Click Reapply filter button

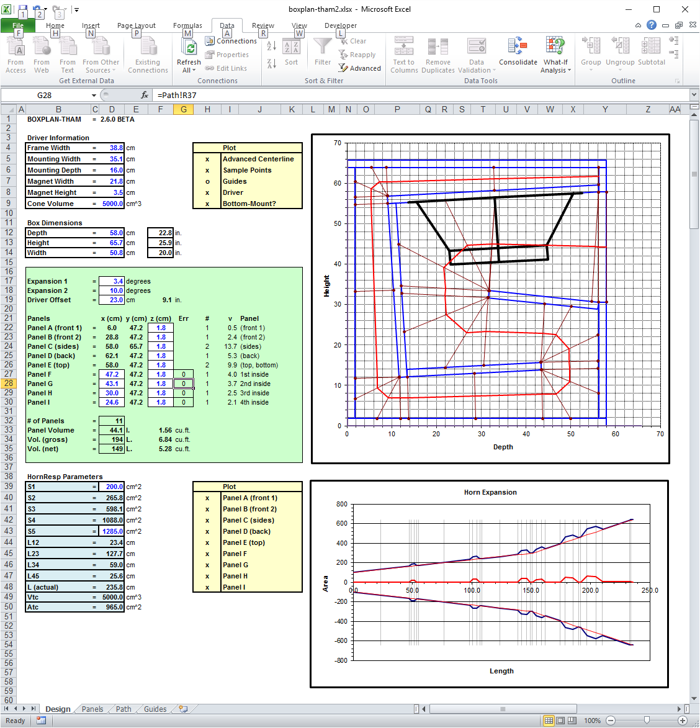357,55
